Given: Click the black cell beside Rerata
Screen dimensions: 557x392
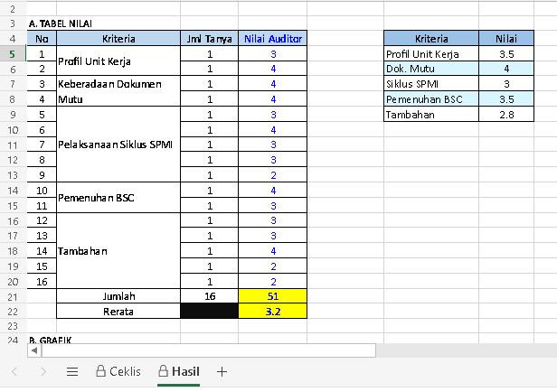Looking at the screenshot, I should (210, 312).
